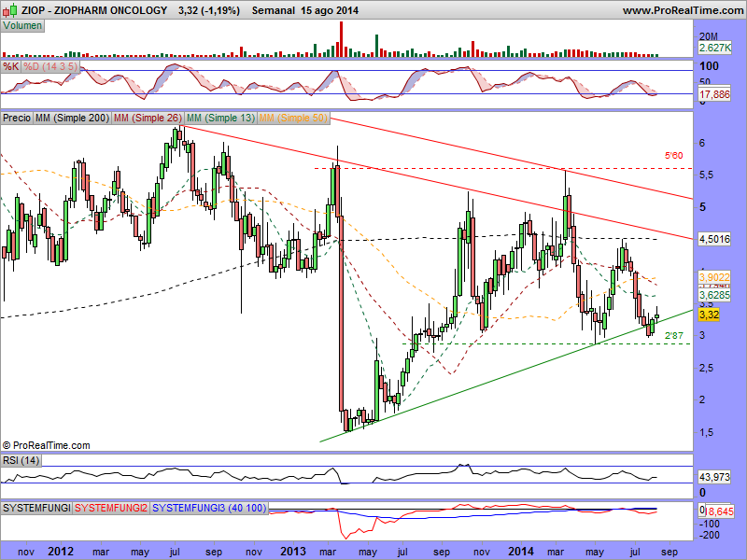Select the MM (Simple 50) moving average label

tap(293, 118)
